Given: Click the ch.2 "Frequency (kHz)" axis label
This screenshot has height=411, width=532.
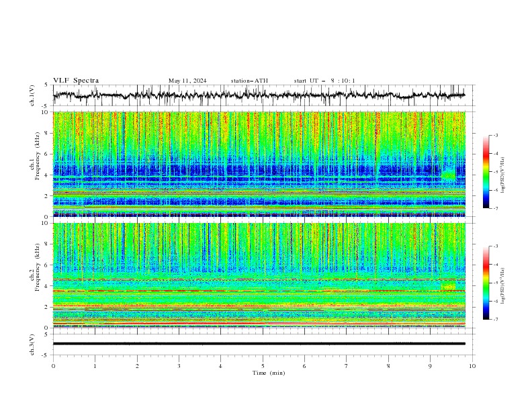Looking at the screenshot, I should point(38,267).
